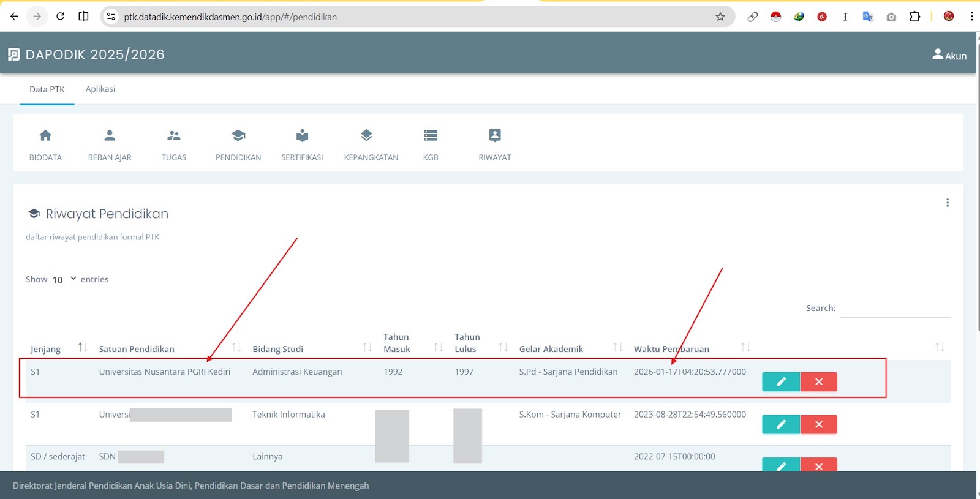
Task: Open the Google Translate extension
Action: tap(868, 17)
